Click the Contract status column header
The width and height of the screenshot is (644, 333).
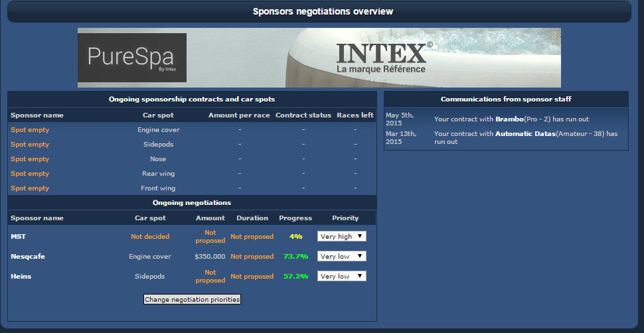[x=303, y=115]
